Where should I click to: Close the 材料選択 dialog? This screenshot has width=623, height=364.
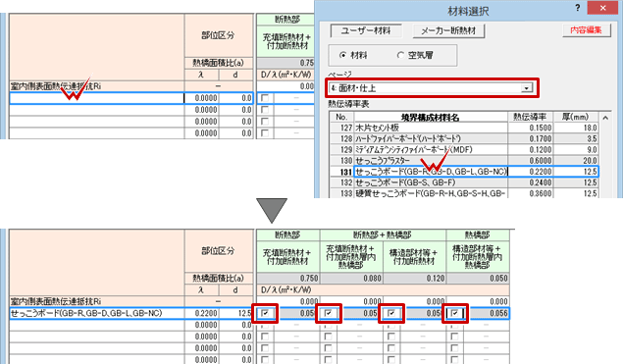coord(602,8)
